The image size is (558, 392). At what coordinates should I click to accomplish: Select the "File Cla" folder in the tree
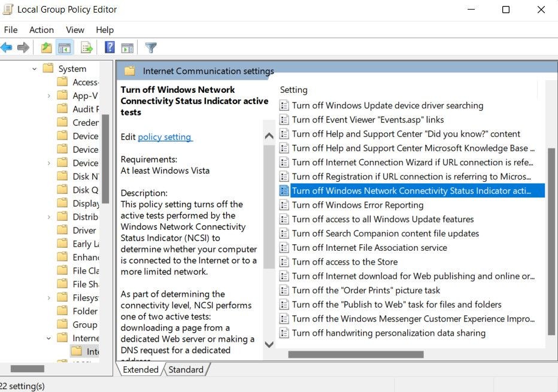click(78, 271)
